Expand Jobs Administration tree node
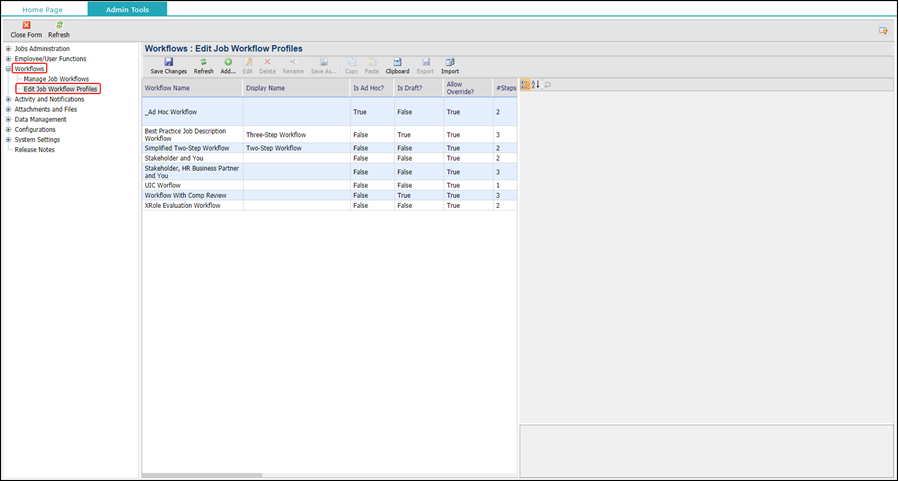Screen dimensions: 899x481 click(x=9, y=49)
